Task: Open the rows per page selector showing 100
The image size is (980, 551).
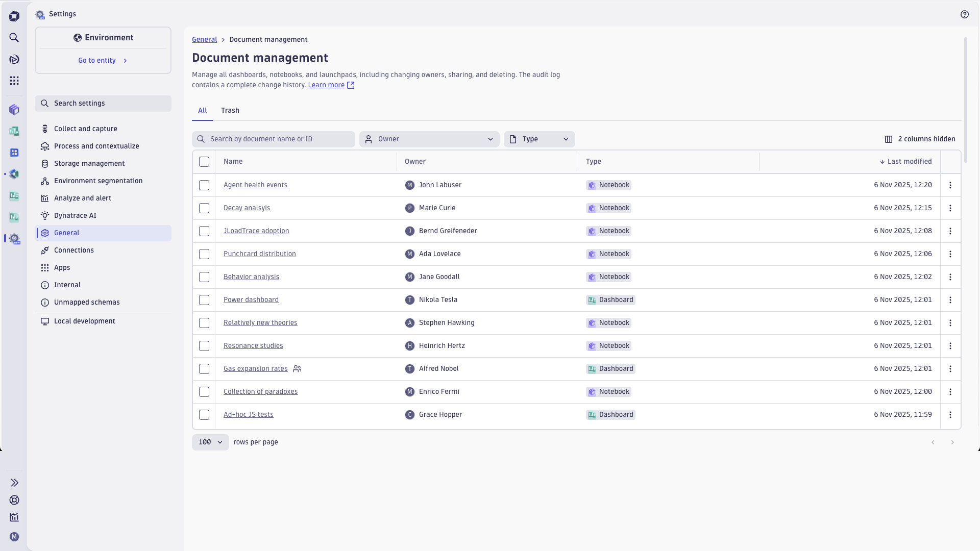Action: tap(210, 442)
